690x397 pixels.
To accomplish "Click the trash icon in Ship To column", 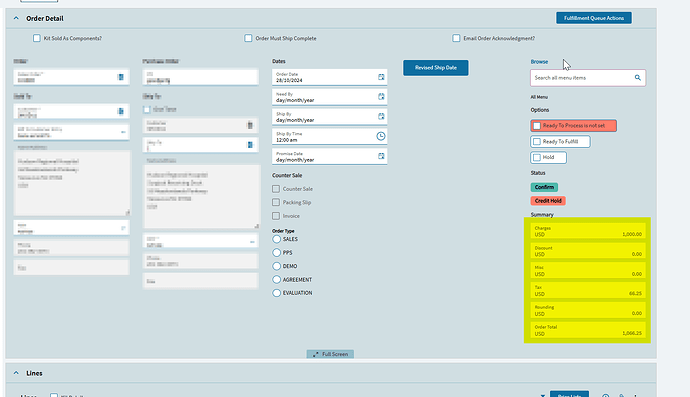I will pyautogui.click(x=250, y=125).
